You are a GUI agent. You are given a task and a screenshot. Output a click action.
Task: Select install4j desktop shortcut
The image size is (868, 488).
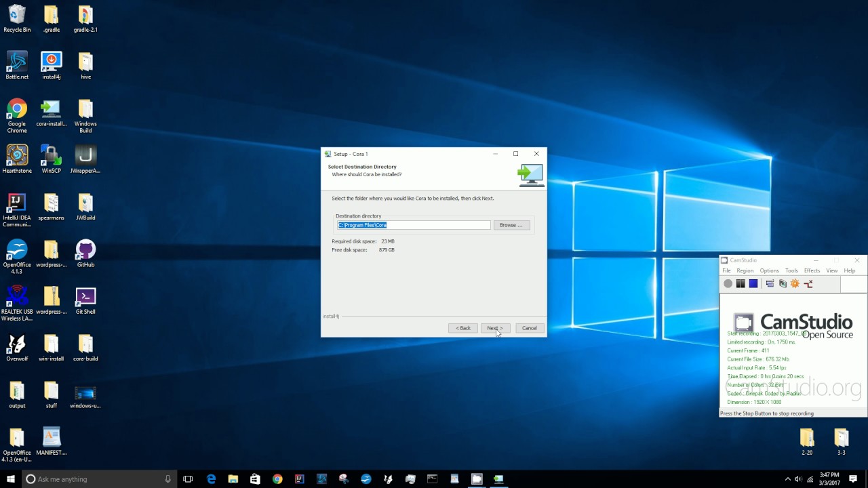click(51, 66)
